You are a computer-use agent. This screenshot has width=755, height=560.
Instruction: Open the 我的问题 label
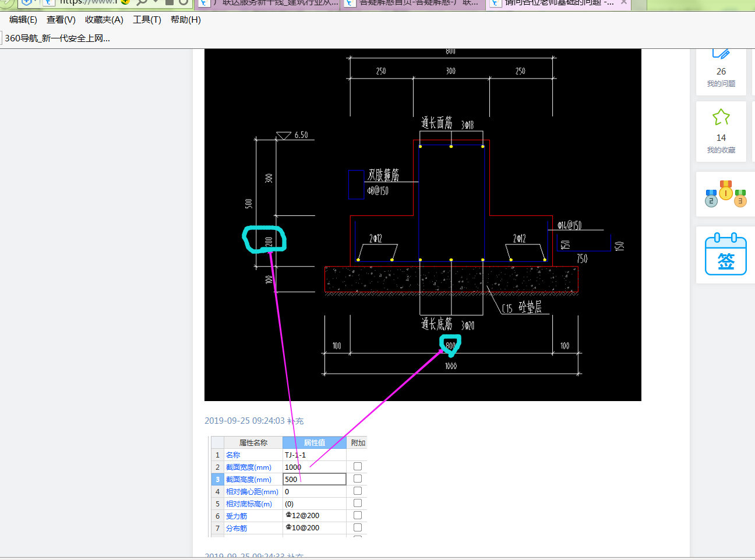click(721, 84)
